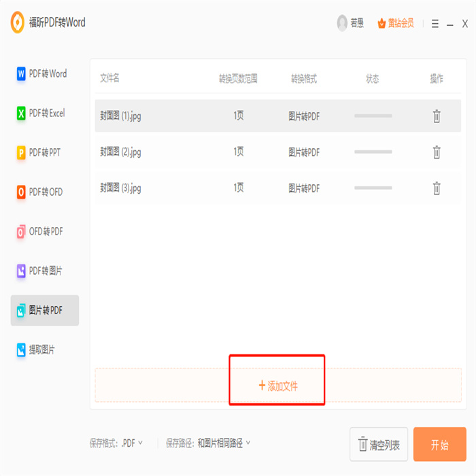Image resolution: width=476 pixels, height=476 pixels.
Task: Open the 保存路径 dropdown
Action: tap(224, 443)
